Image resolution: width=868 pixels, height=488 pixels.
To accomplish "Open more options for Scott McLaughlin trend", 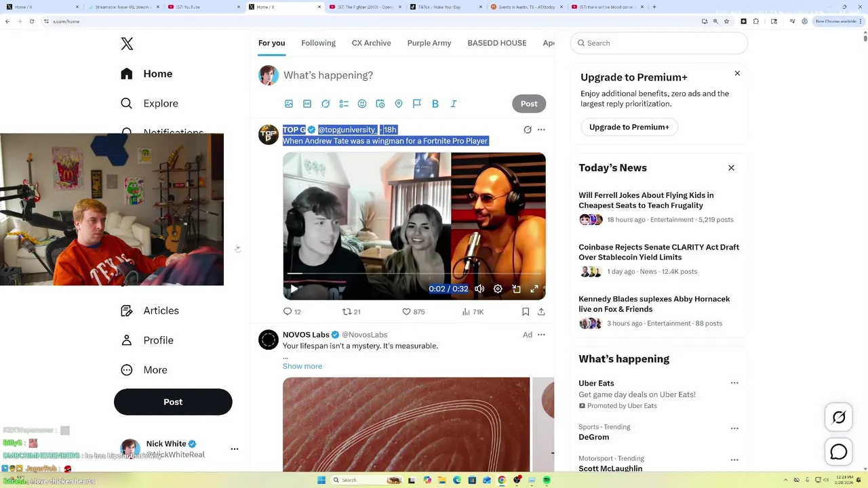I will click(x=734, y=460).
